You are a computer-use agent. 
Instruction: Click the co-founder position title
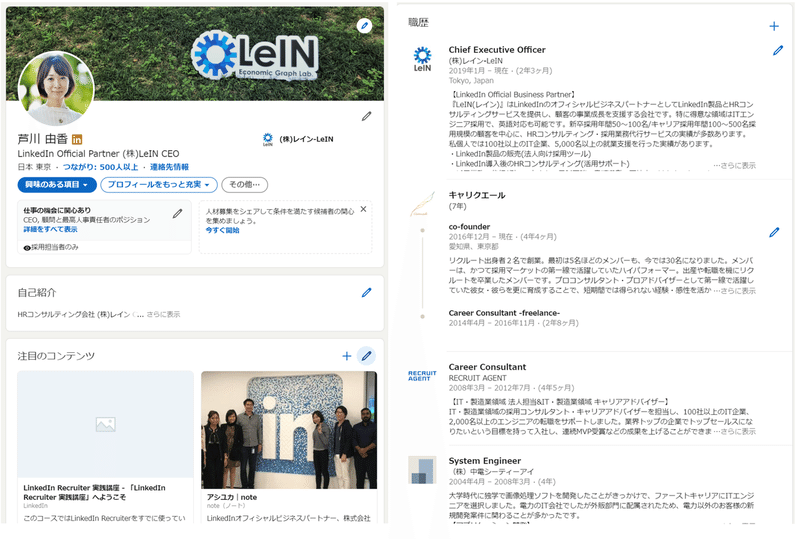[469, 227]
